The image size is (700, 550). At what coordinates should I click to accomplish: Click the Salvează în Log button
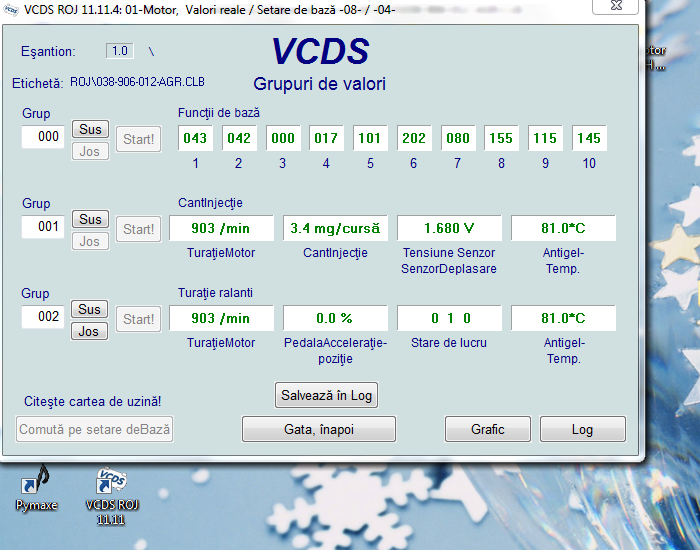(x=326, y=395)
